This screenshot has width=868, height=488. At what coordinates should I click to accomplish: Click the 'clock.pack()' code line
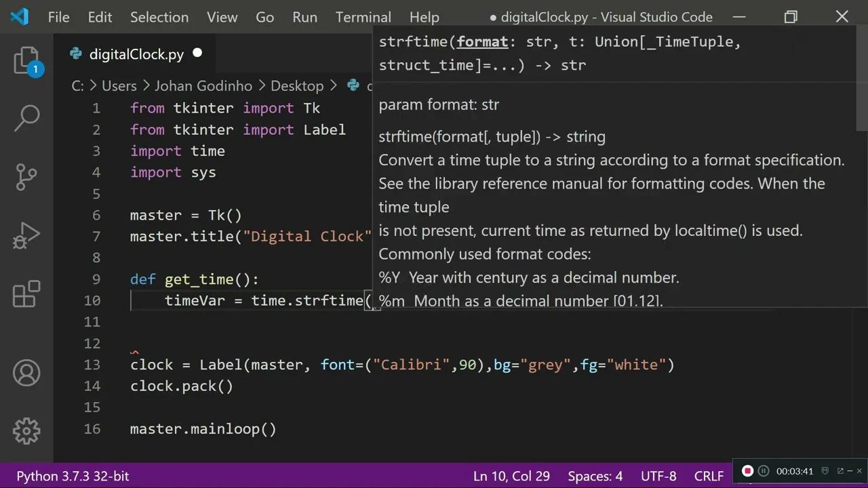pyautogui.click(x=182, y=386)
